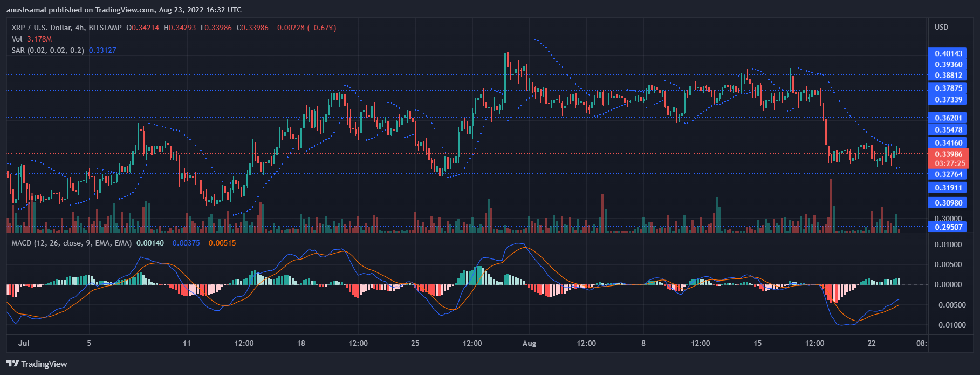
Task: Click the 0.39360 price level label
Action: click(947, 64)
